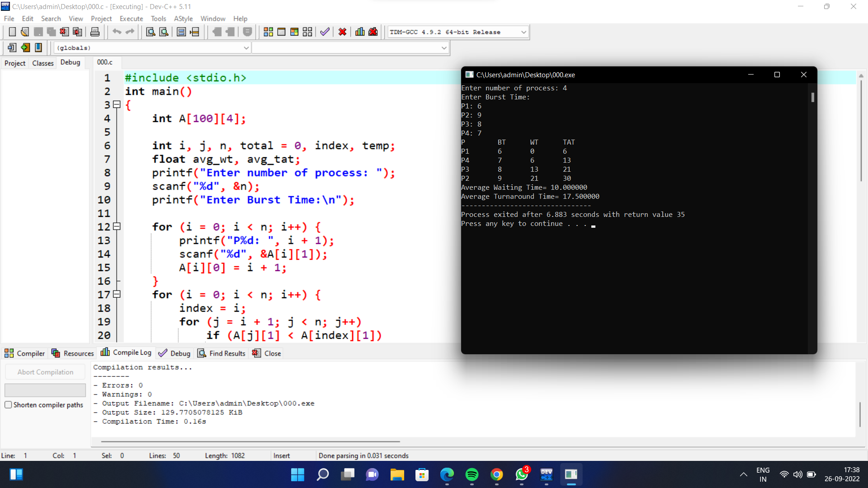Switch to the Classes tab in the left panel
The image size is (868, 488).
[x=42, y=63]
